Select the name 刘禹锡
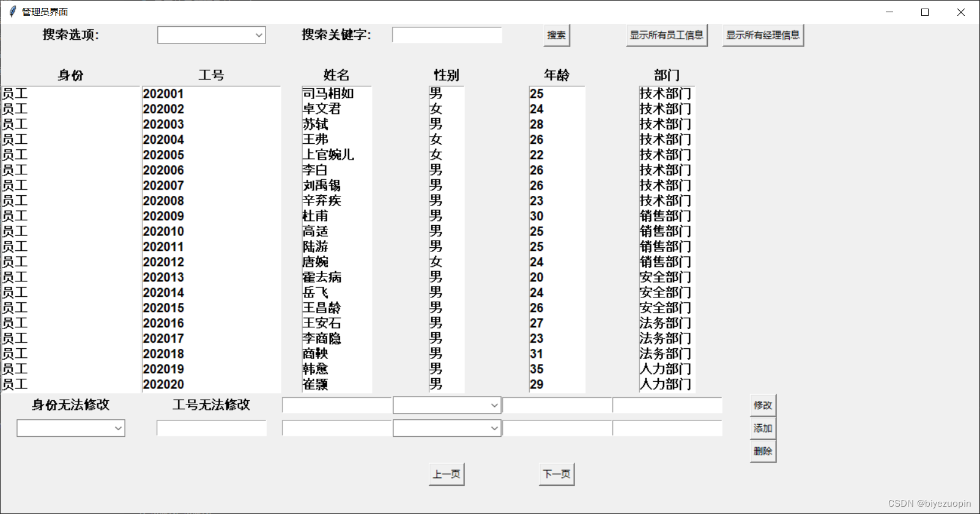 click(x=322, y=185)
